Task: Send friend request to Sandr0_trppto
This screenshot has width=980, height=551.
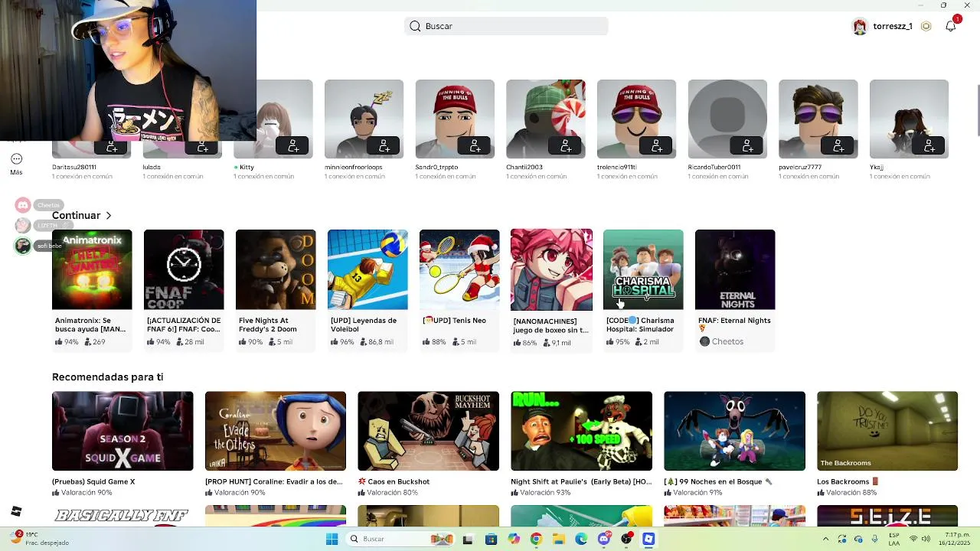Action: [475, 146]
